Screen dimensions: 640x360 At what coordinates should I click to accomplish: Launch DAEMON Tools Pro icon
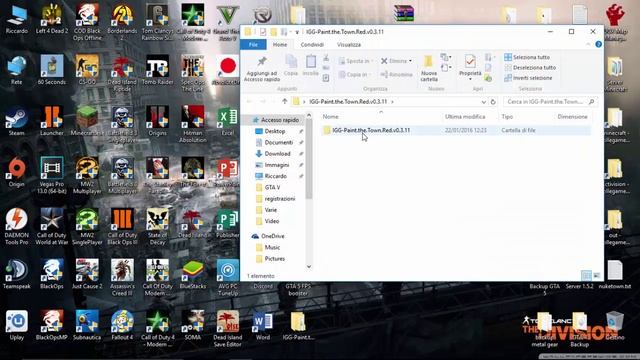(x=16, y=226)
